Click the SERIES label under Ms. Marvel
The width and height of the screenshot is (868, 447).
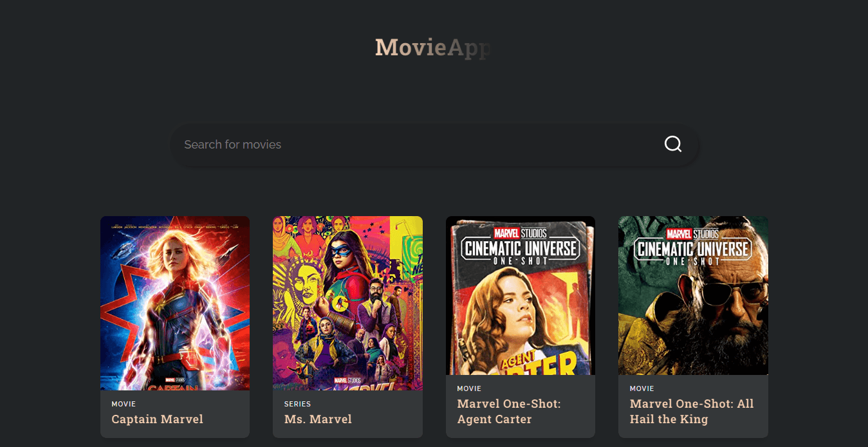[297, 404]
